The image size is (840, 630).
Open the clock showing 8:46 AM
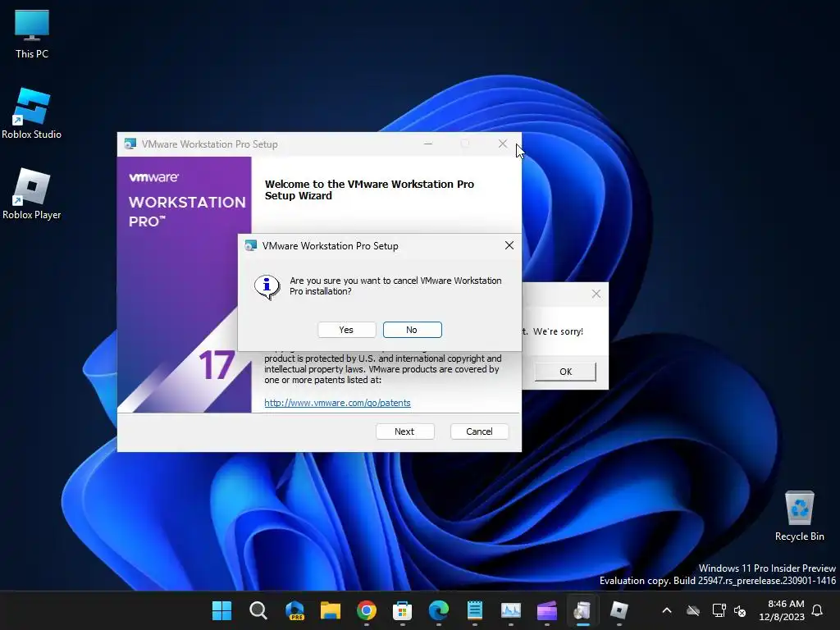[782, 610]
